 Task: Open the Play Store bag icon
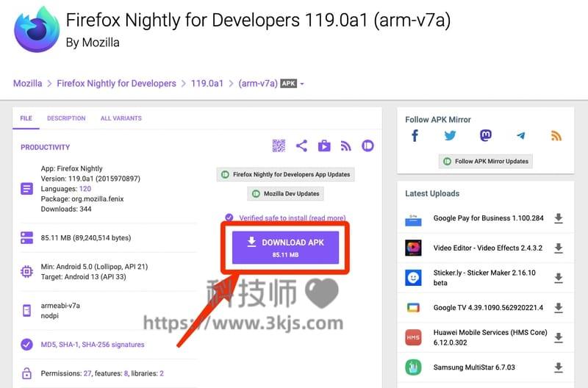[324, 145]
